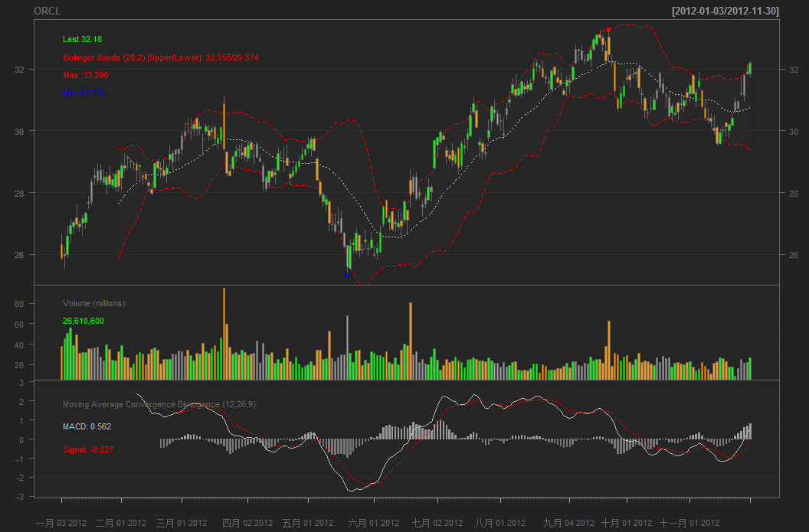The image size is (809, 532).
Task: Select the MACD: 0.562 value
Action: tap(87, 426)
